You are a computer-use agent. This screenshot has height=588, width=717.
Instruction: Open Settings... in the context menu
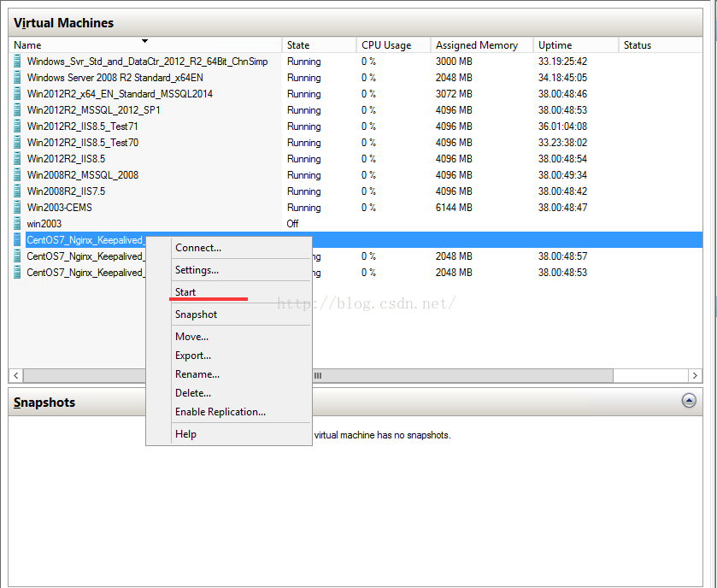click(197, 270)
